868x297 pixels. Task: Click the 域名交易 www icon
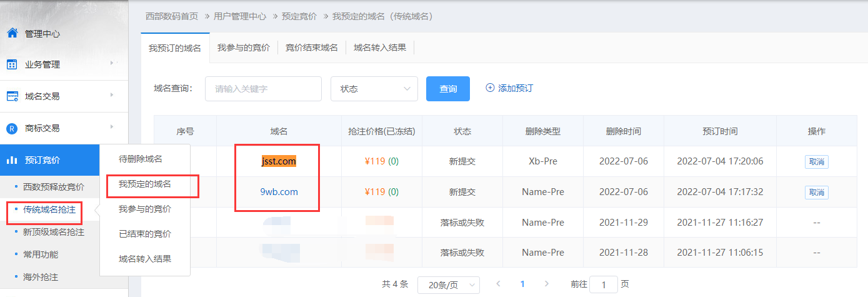click(x=12, y=96)
